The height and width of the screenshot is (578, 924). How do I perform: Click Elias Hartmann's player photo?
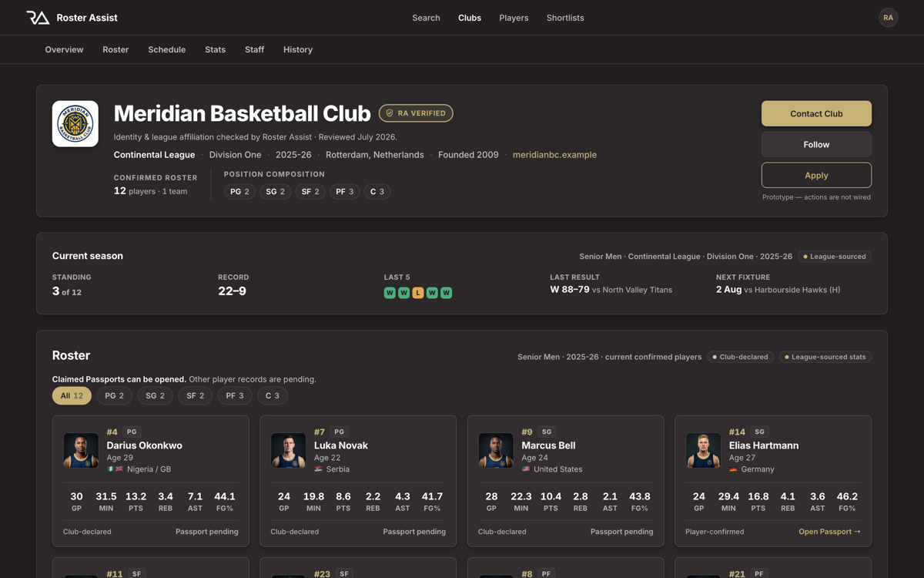tap(703, 450)
